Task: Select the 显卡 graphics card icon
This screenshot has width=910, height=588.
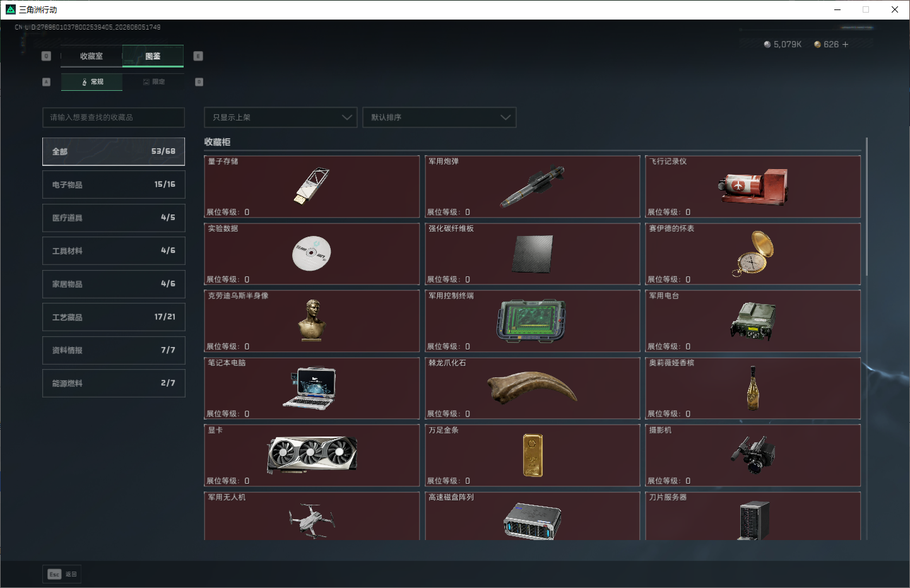Action: tap(312, 454)
